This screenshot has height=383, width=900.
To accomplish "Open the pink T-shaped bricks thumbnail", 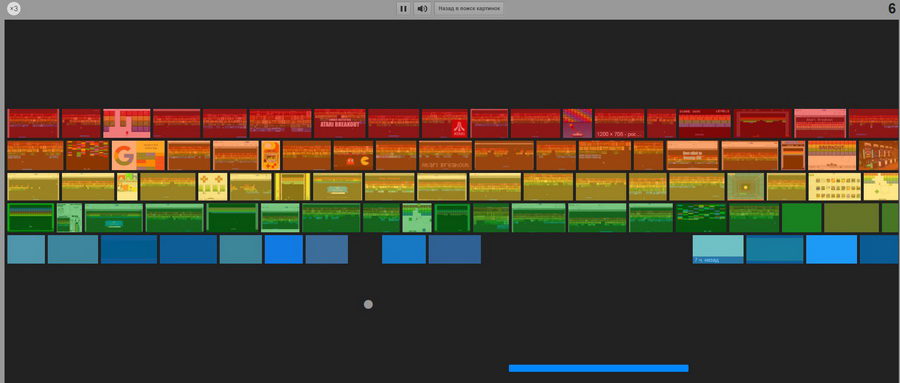I will 127,123.
